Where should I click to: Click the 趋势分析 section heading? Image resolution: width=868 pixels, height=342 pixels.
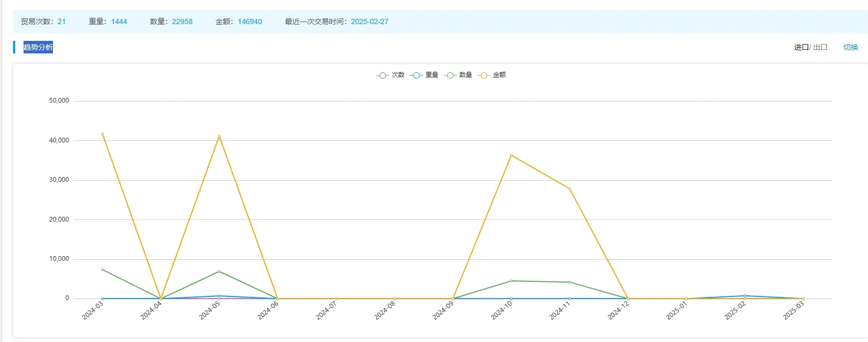point(38,47)
